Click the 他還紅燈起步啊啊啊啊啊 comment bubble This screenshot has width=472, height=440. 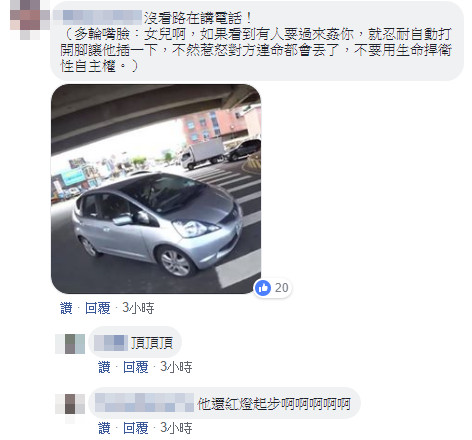click(x=225, y=403)
